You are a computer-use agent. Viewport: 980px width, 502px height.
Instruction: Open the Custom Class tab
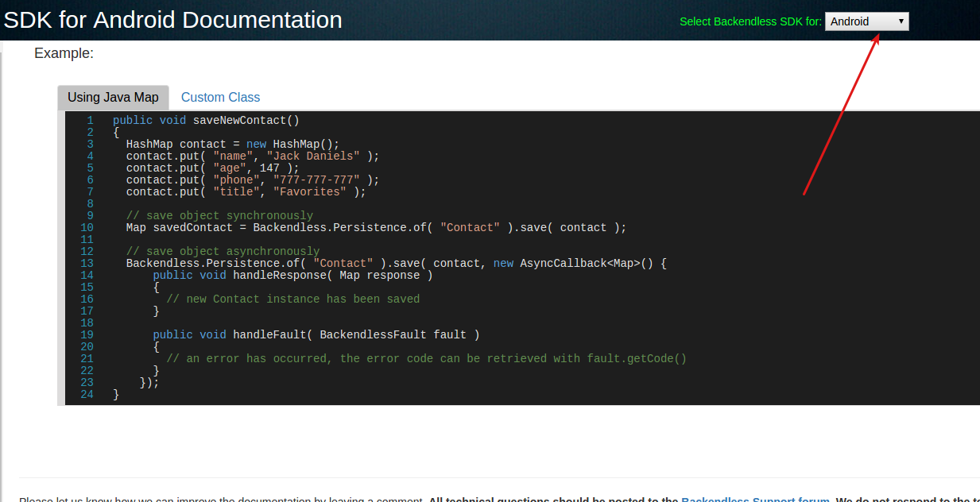220,97
